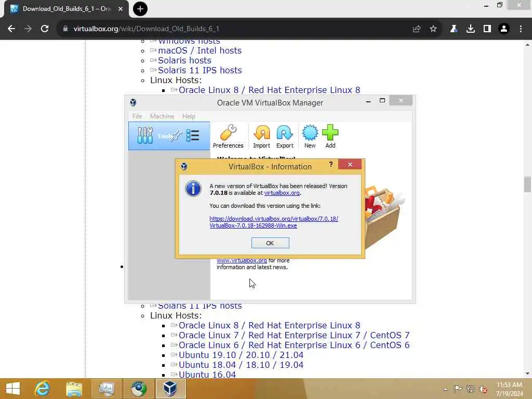Open the Chromium browser taskbar icon
532x399 pixels.
[139, 389]
